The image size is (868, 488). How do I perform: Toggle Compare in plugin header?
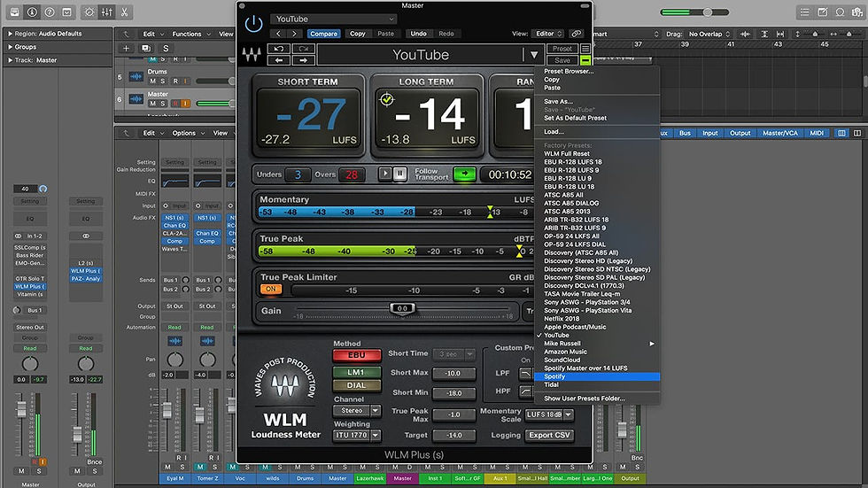(324, 34)
